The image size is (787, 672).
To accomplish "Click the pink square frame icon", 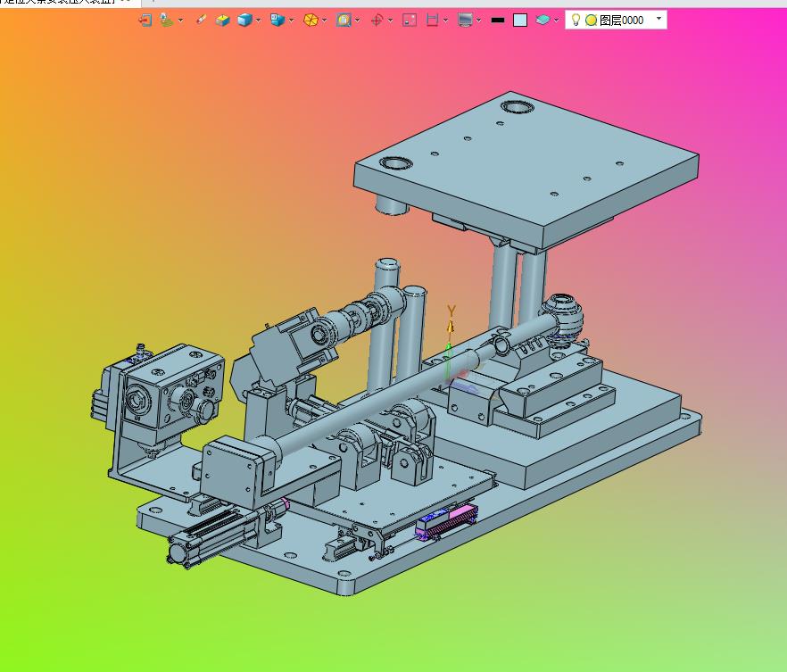I will pos(410,20).
